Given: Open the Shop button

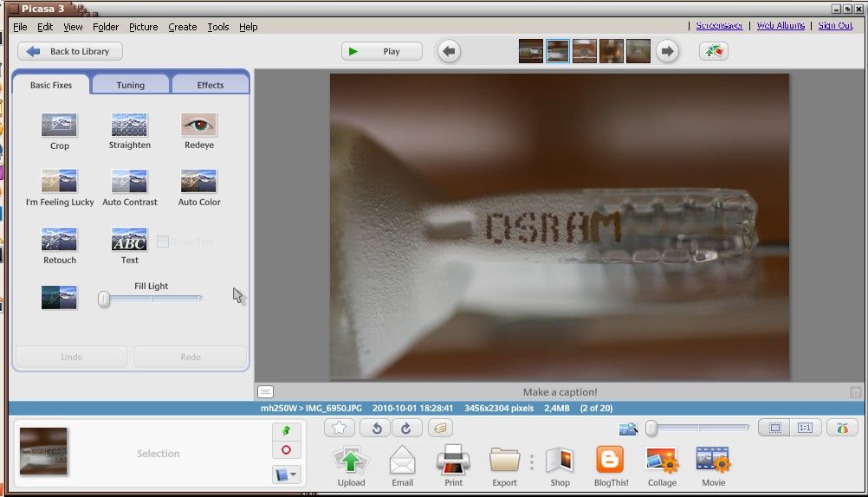Looking at the screenshot, I should (x=560, y=466).
